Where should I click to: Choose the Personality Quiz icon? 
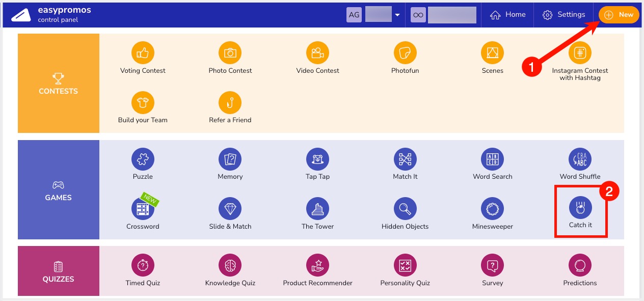pos(405,265)
